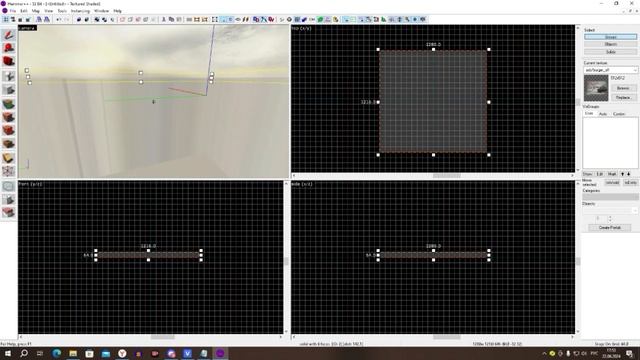Click the stepper arrows above Create Prefab

pyautogui.click(x=610, y=219)
